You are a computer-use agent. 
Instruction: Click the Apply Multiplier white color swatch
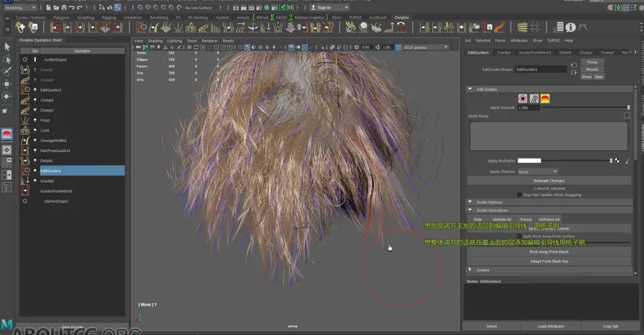click(529, 161)
